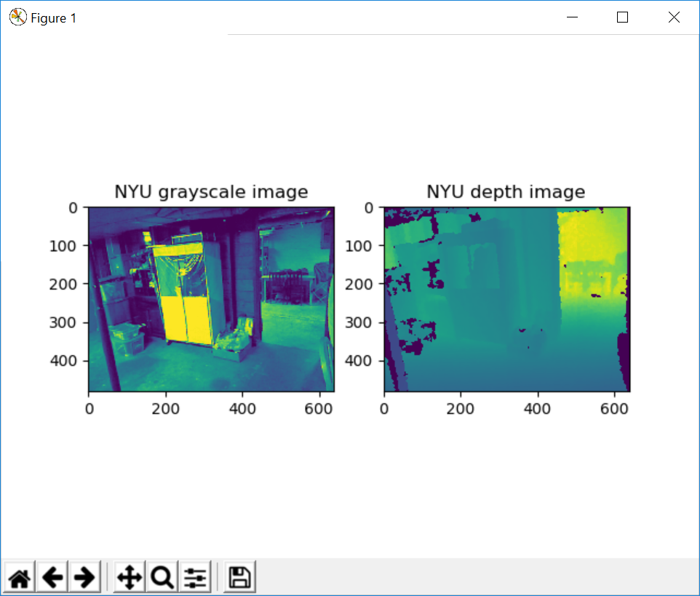Maximize the Figure 1 window
Screen dimensions: 700x596
click(x=622, y=17)
